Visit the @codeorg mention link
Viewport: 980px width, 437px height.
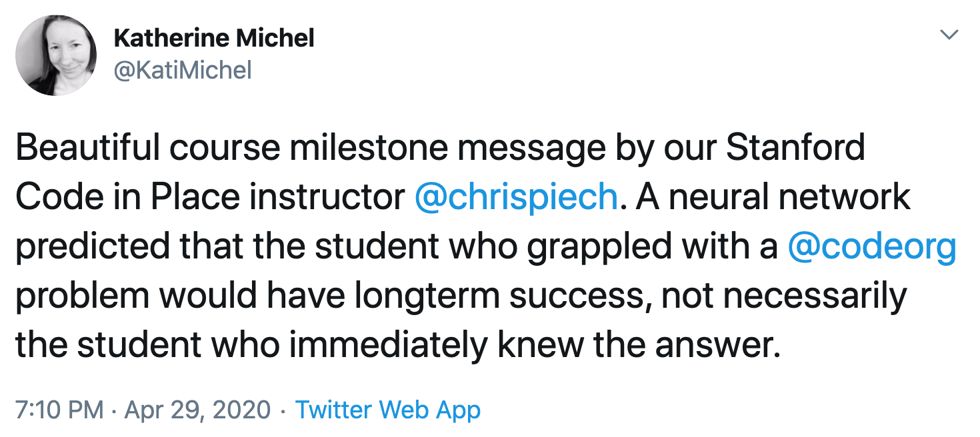click(872, 248)
